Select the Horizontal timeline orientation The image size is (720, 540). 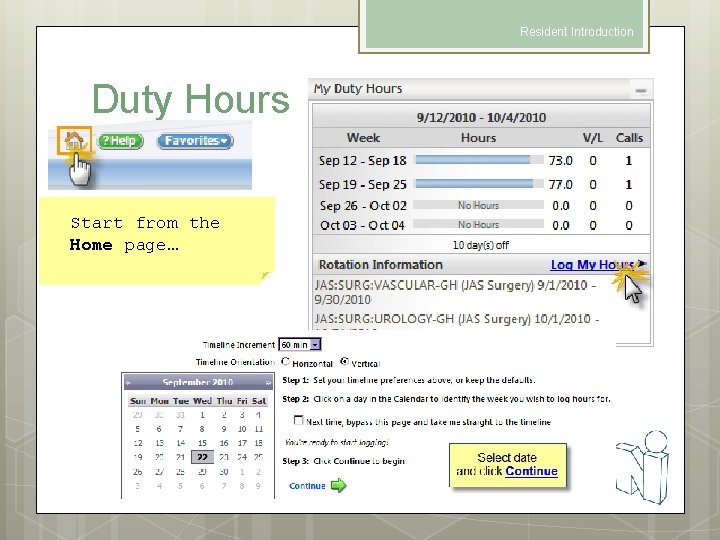point(286,362)
